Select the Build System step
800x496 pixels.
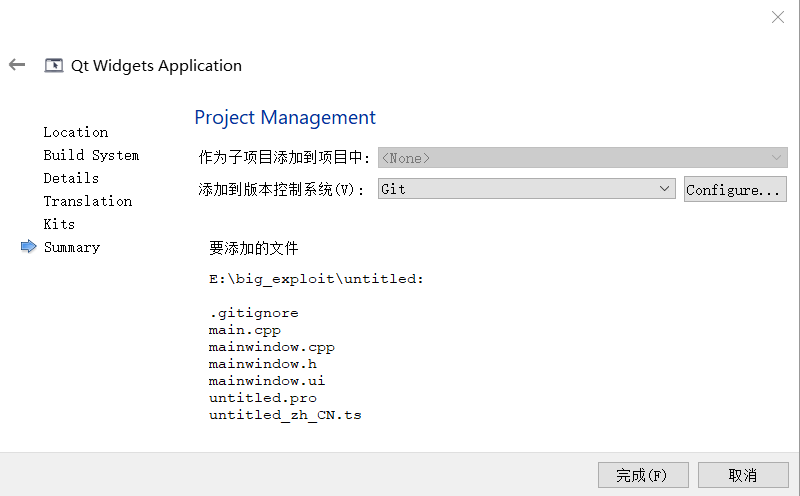pyautogui.click(x=91, y=155)
